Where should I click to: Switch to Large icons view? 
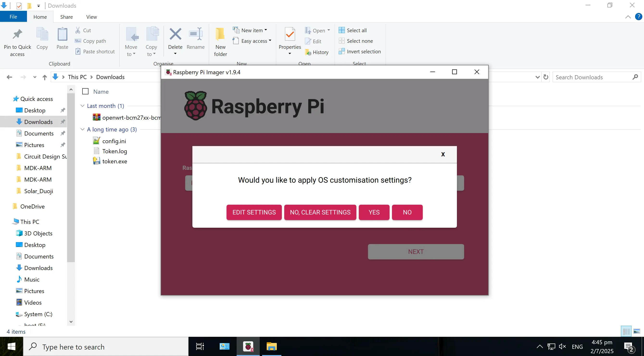point(637,331)
